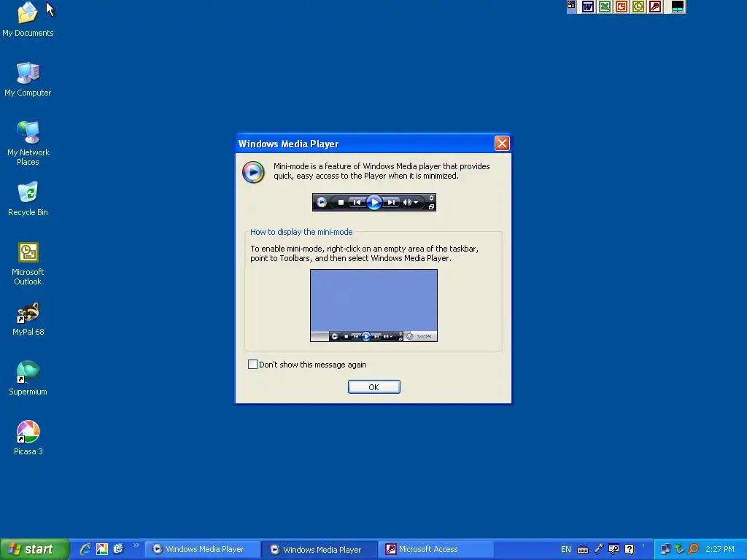Select the Picasa 3 shortcut
The height and width of the screenshot is (560, 747).
click(x=28, y=438)
